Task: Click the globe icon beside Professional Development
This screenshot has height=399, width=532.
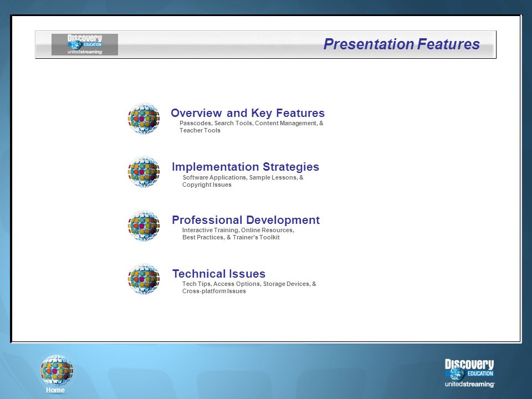Action: pyautogui.click(x=144, y=226)
